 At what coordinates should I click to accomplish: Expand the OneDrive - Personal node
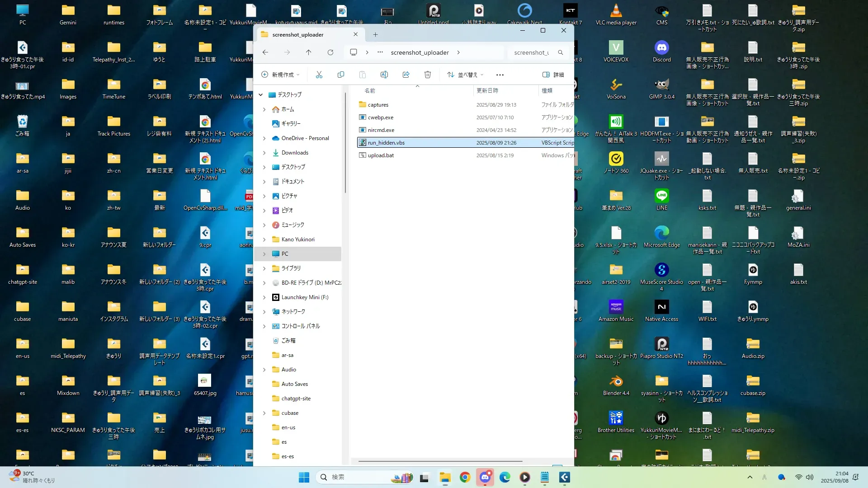coord(264,138)
